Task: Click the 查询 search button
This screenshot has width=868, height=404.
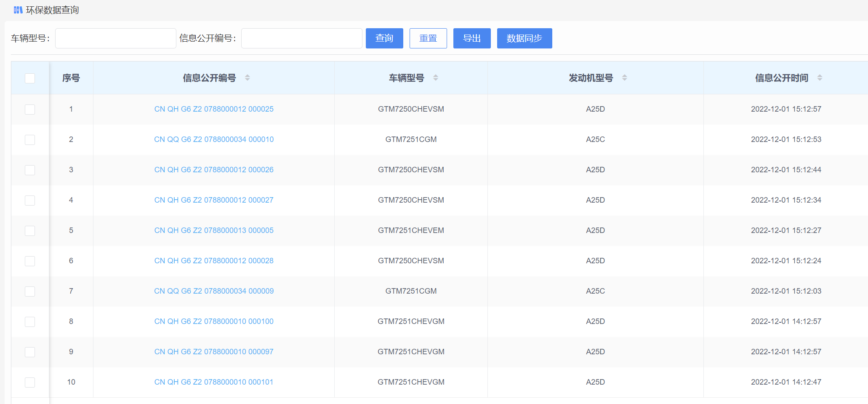Action: tap(384, 38)
